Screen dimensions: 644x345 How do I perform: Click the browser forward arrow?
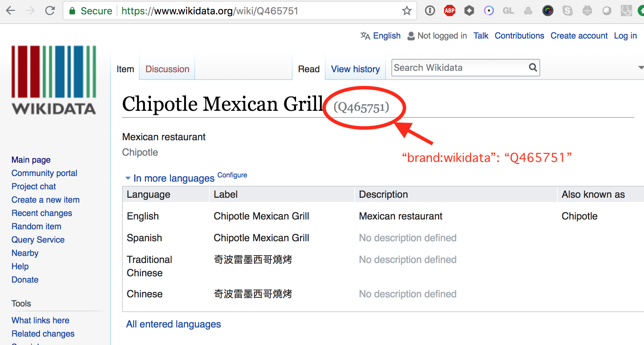[x=31, y=11]
